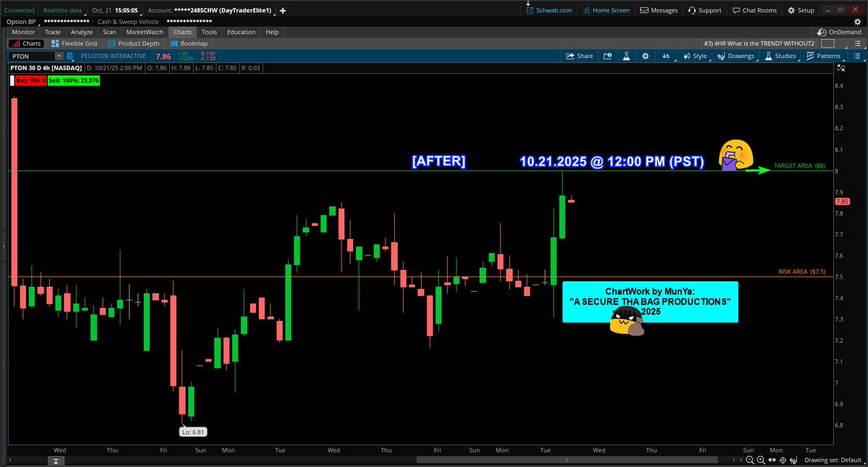
Task: Switch to the Analyze tab
Action: tap(82, 32)
